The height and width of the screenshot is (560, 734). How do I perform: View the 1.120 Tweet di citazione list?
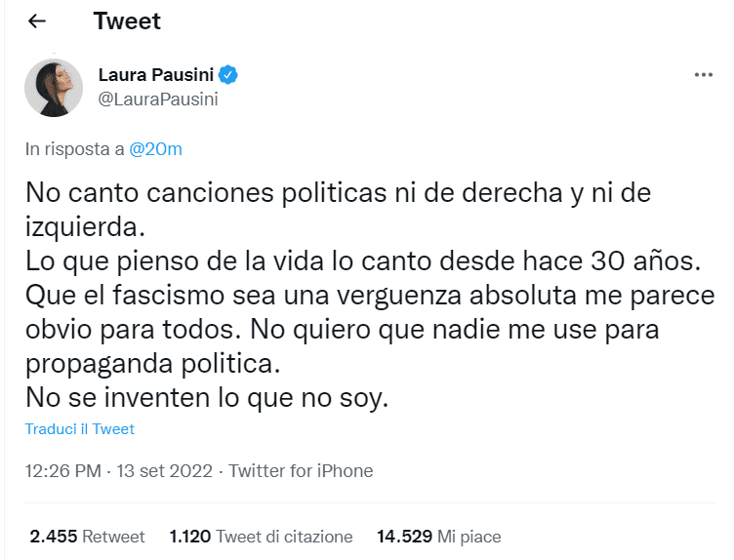(261, 537)
